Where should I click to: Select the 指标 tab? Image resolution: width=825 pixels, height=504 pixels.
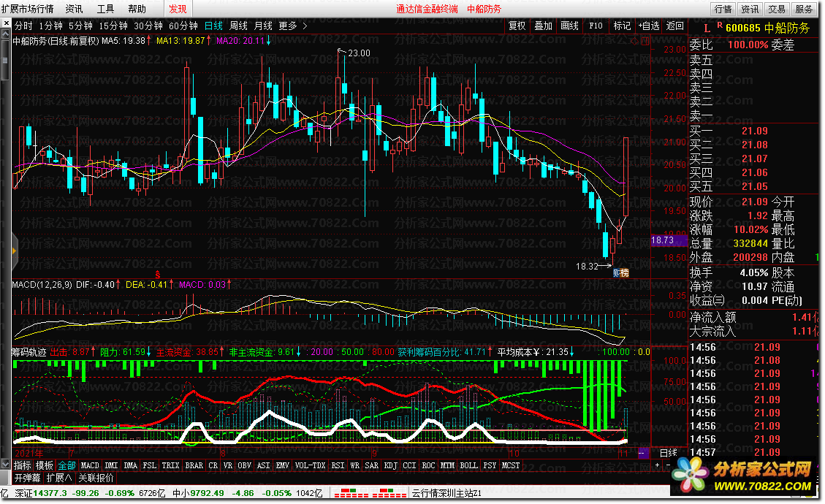tap(22, 465)
